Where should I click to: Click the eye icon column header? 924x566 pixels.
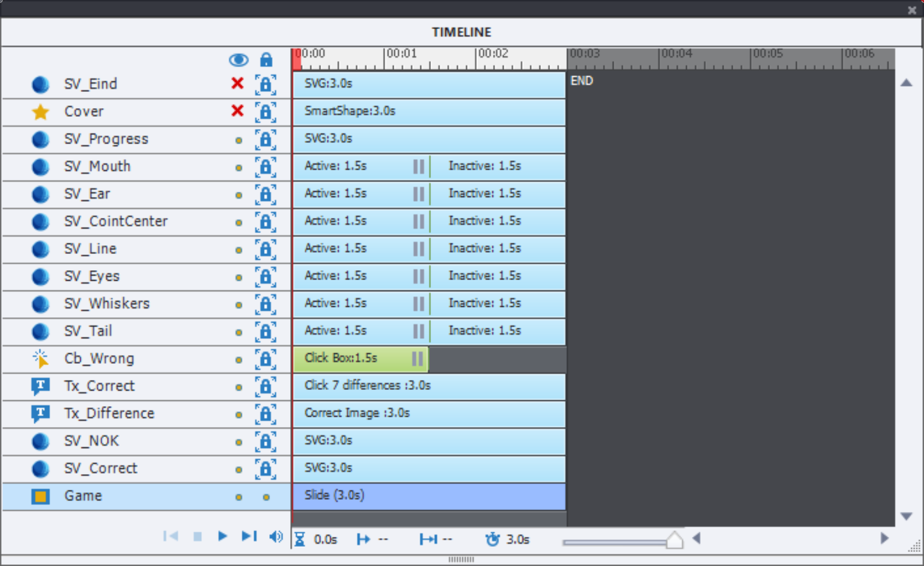pyautogui.click(x=238, y=60)
